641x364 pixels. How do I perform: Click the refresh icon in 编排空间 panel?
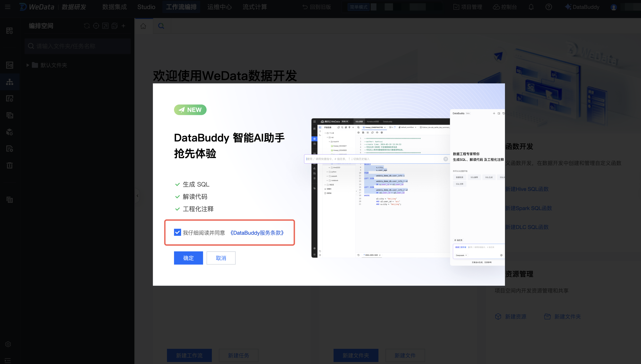(x=87, y=26)
